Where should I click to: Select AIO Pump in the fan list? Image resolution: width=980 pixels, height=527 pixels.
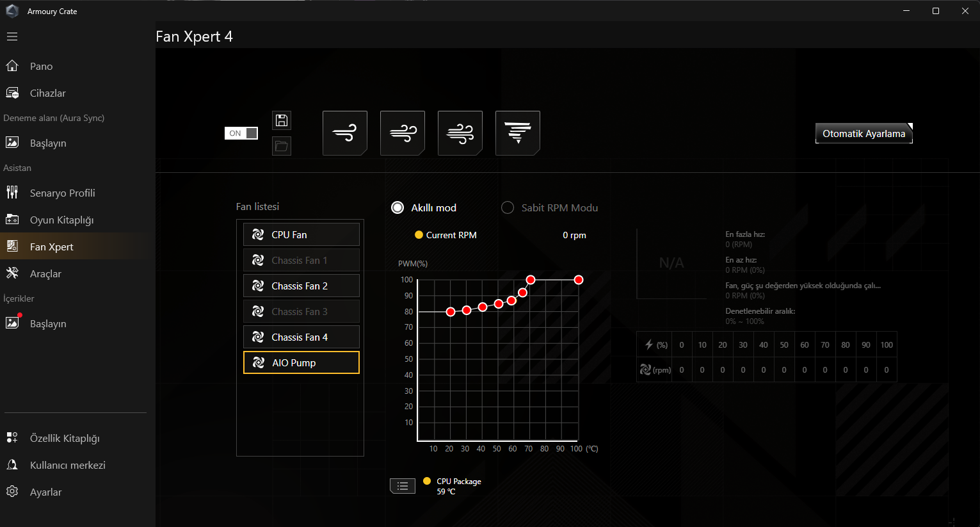pos(301,362)
